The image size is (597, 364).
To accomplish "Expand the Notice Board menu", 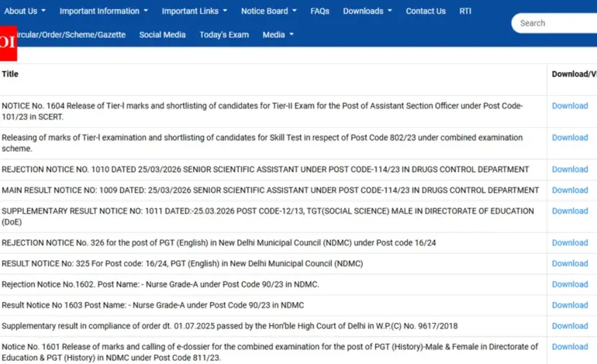I will (x=269, y=11).
